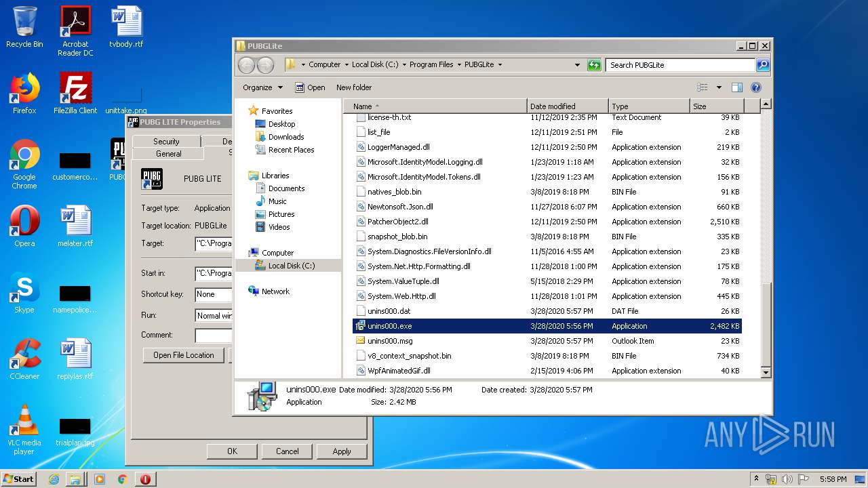This screenshot has width=868, height=488.
Task: Open Explorer help question-mark icon
Action: pyautogui.click(x=756, y=87)
